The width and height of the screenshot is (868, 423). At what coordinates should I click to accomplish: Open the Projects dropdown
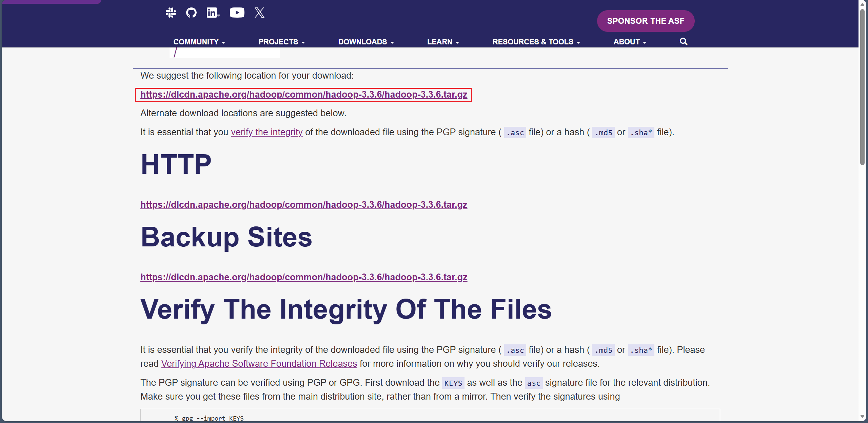click(x=282, y=42)
